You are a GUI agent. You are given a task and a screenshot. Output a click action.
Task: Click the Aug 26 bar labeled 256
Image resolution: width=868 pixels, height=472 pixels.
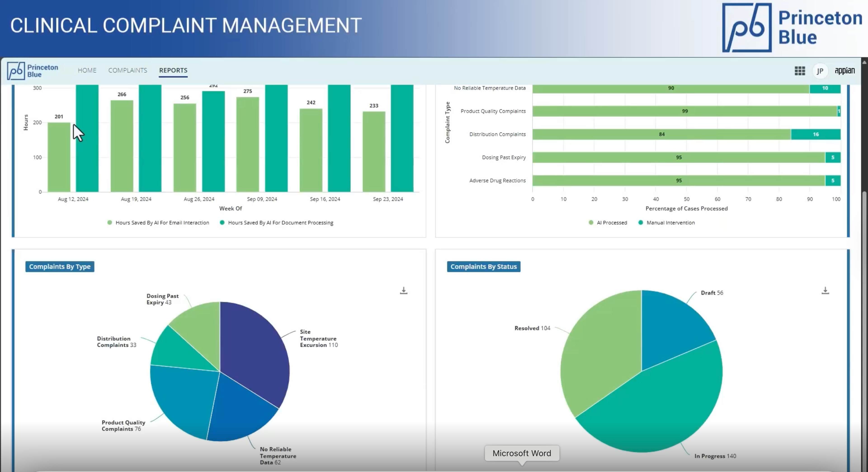coord(185,148)
